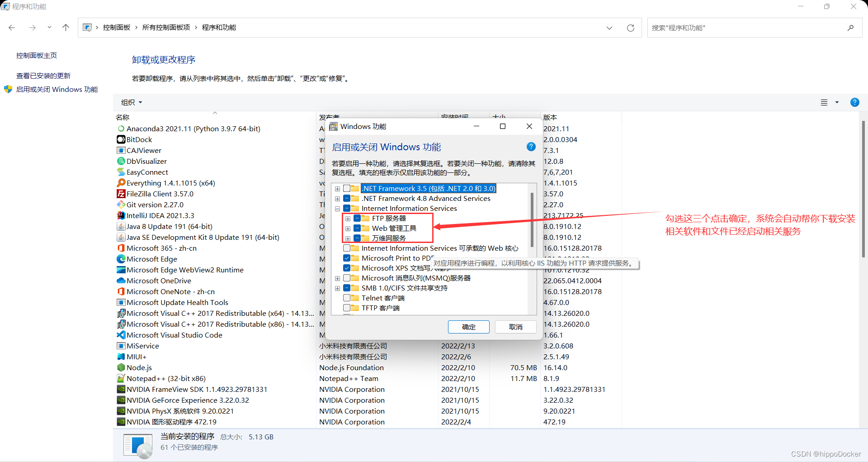
Task: Select the Notepad++ program icon
Action: coord(121,378)
